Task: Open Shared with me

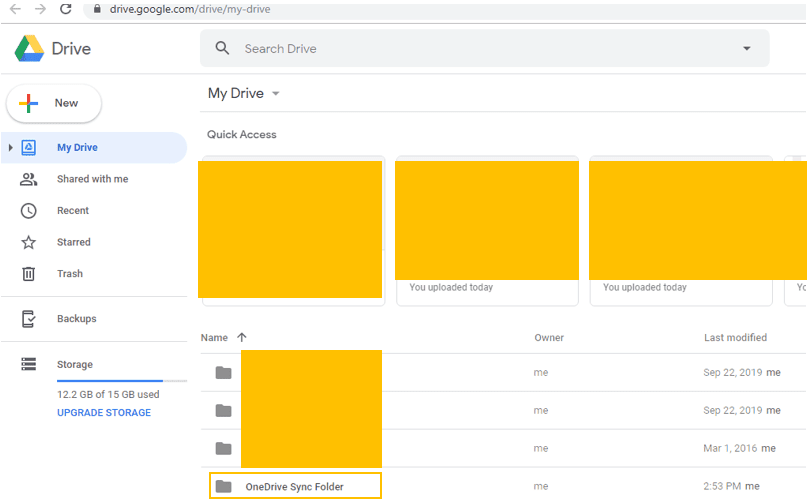Action: [x=93, y=179]
